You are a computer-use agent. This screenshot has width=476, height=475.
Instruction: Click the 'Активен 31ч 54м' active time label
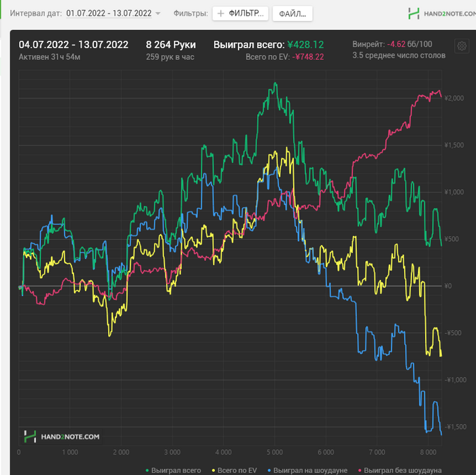coord(51,57)
